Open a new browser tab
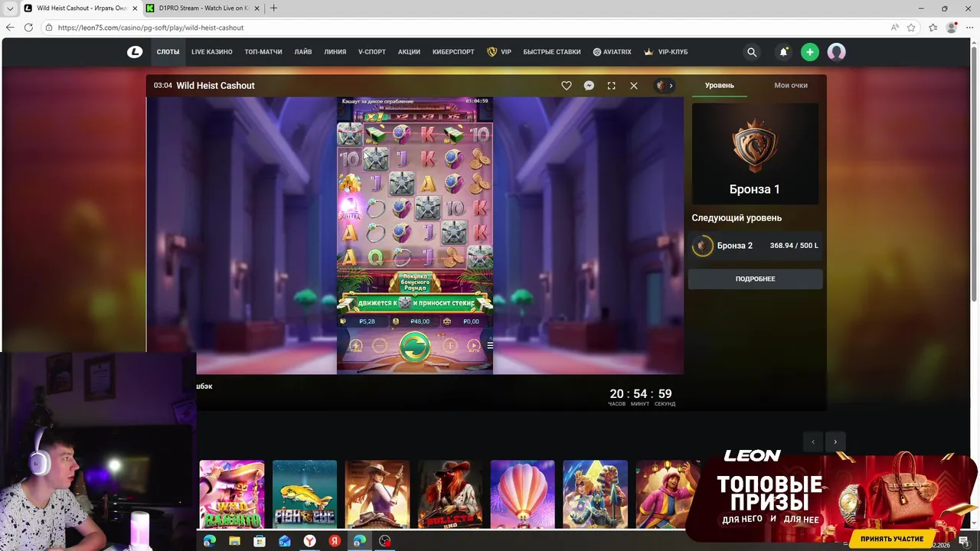The height and width of the screenshot is (551, 980). pos(273,8)
